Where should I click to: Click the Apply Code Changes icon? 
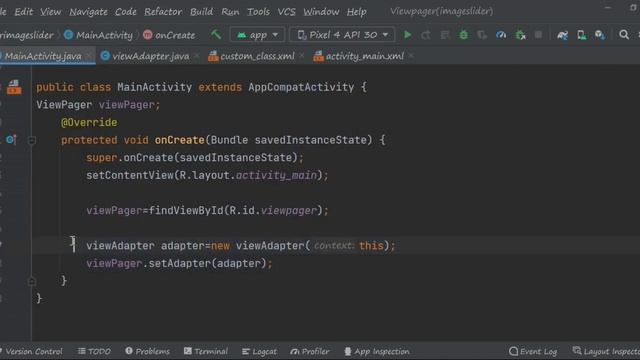coord(444,35)
